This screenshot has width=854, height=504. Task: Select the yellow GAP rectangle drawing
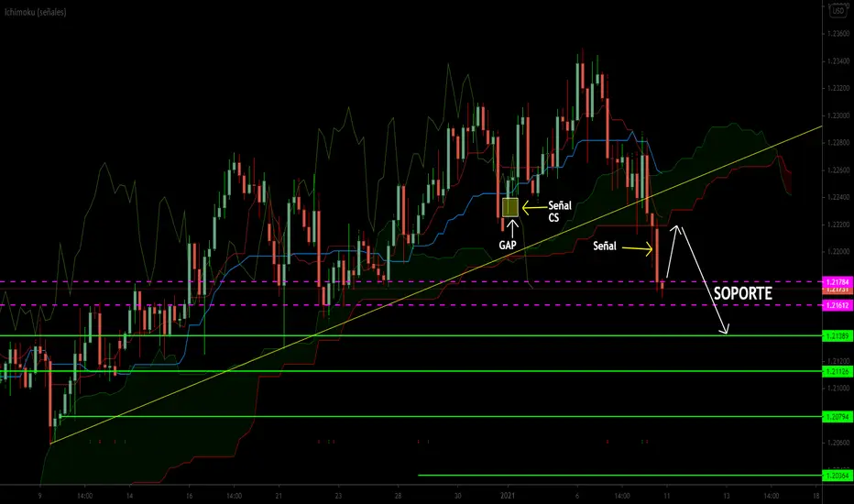(510, 207)
